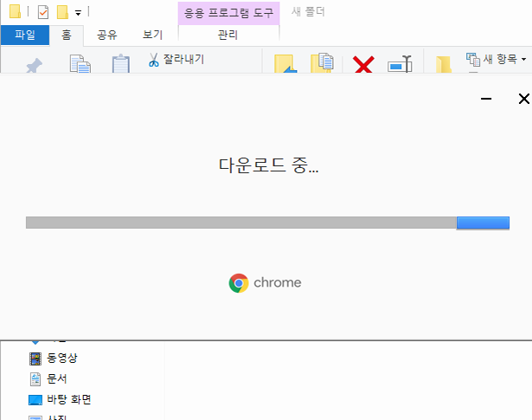
Task: Click the properties checkmark icon in quick access toolbar
Action: pyautogui.click(x=43, y=12)
